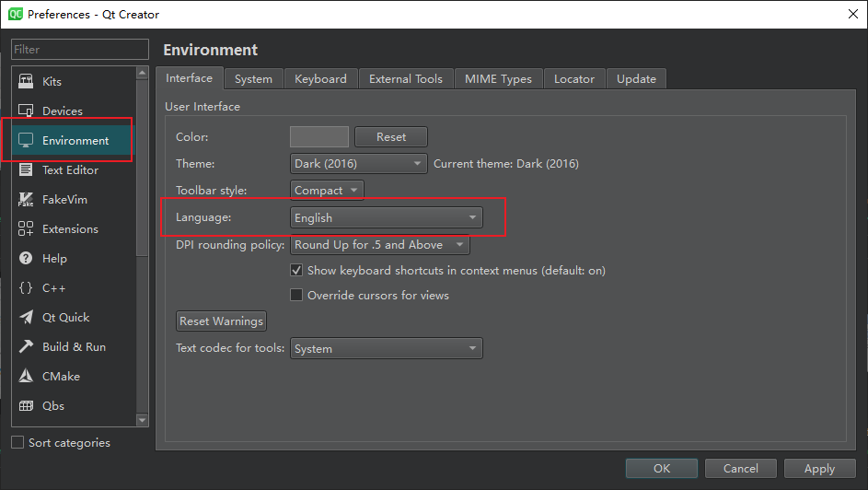Click the Reset color button
This screenshot has height=490, width=868.
click(391, 136)
